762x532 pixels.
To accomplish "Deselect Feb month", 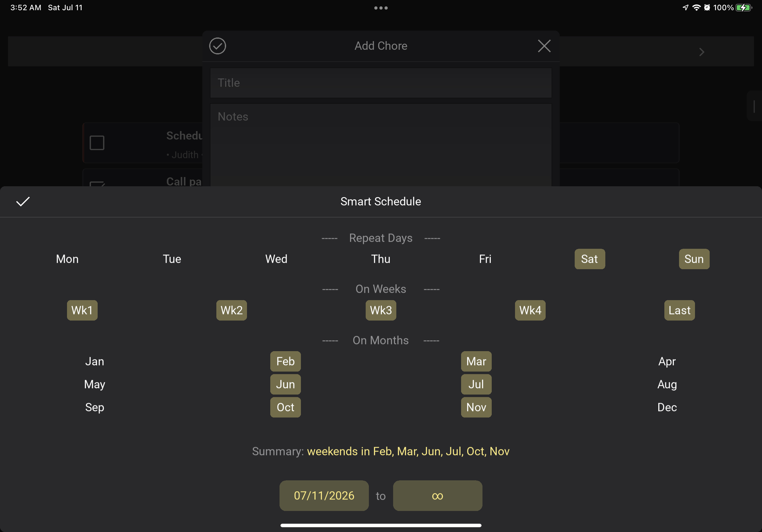I will 285,361.
